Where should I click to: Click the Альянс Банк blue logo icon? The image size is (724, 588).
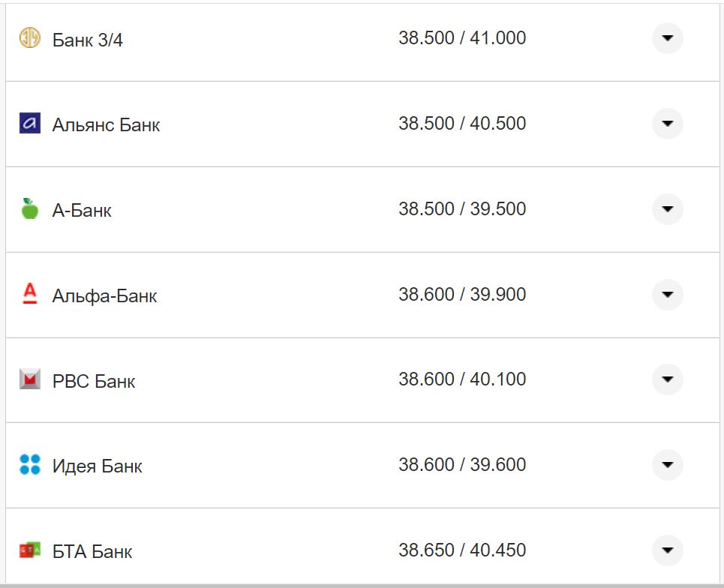point(29,123)
